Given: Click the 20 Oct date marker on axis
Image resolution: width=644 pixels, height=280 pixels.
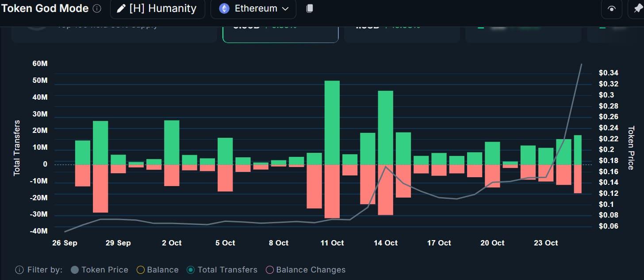Looking at the screenshot, I should coord(492,243).
